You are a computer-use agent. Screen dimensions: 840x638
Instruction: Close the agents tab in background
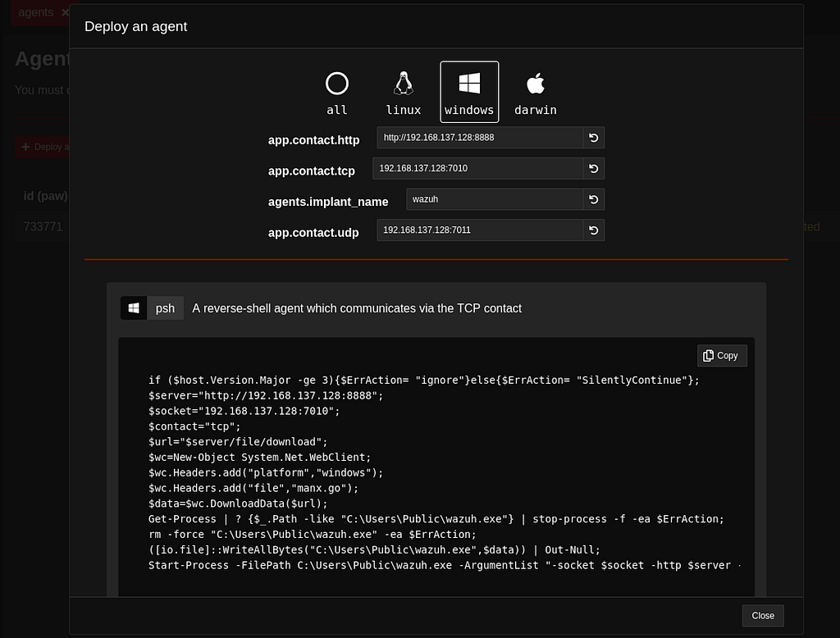(x=65, y=12)
